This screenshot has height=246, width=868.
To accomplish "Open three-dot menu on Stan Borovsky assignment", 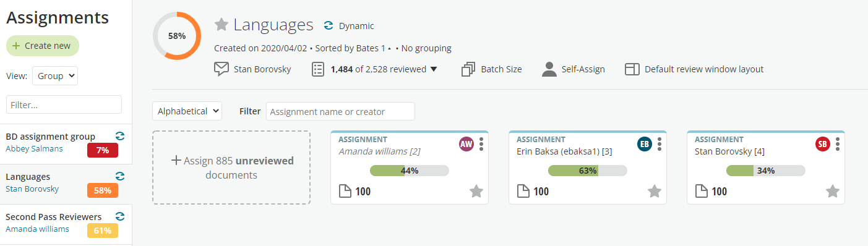I will click(x=838, y=144).
